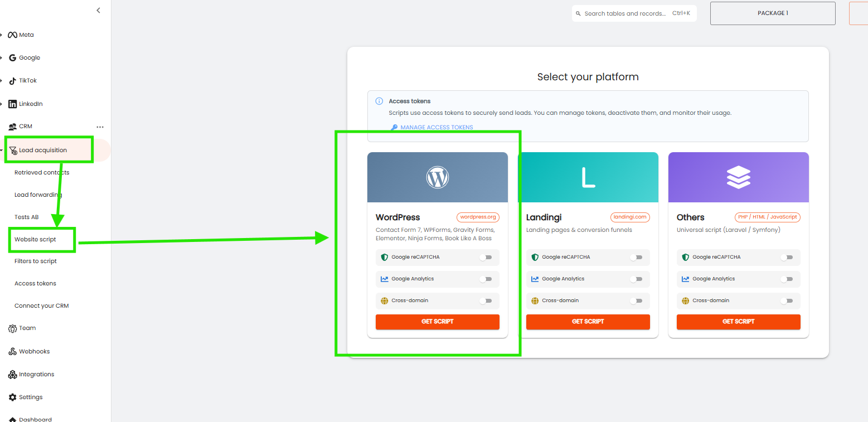Click the LinkedIn icon in sidebar

point(12,104)
